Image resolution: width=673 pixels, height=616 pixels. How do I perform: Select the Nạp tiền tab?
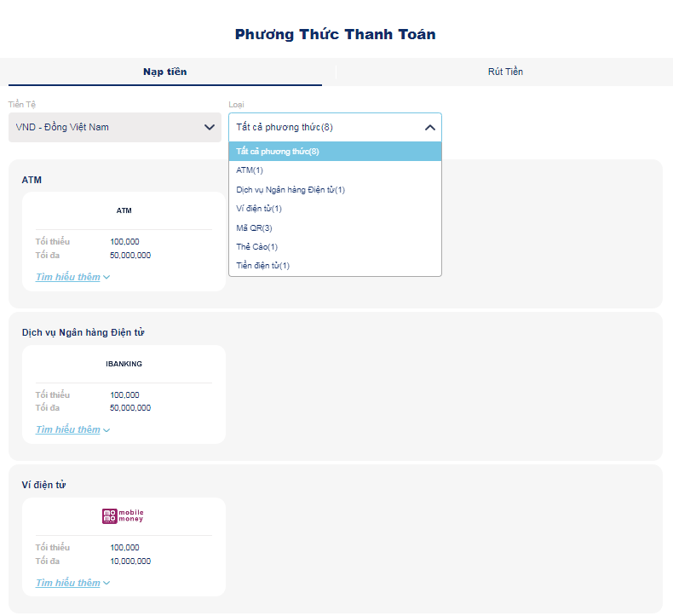(164, 72)
